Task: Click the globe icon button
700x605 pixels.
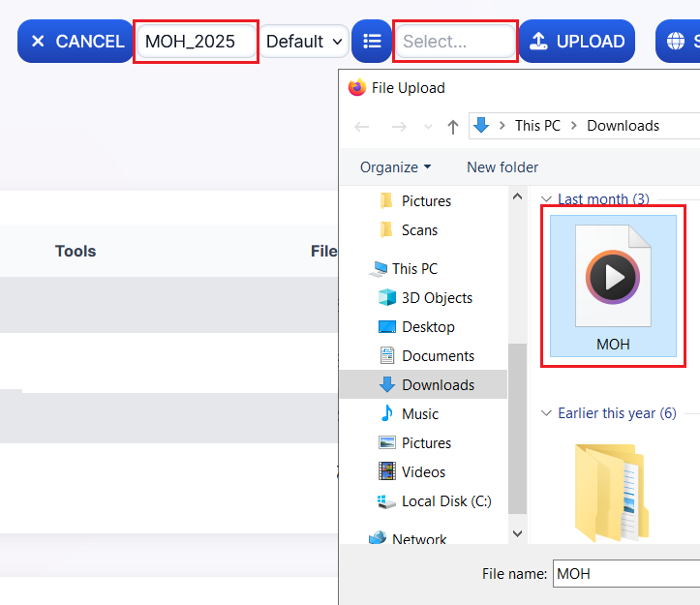Action: pyautogui.click(x=677, y=42)
